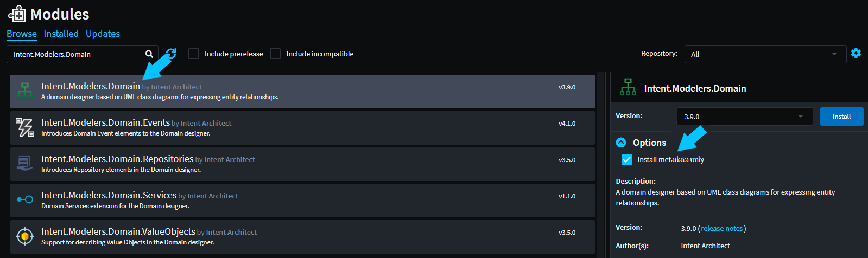The height and width of the screenshot is (258, 868).
Task: Click the module search input field
Action: 76,54
